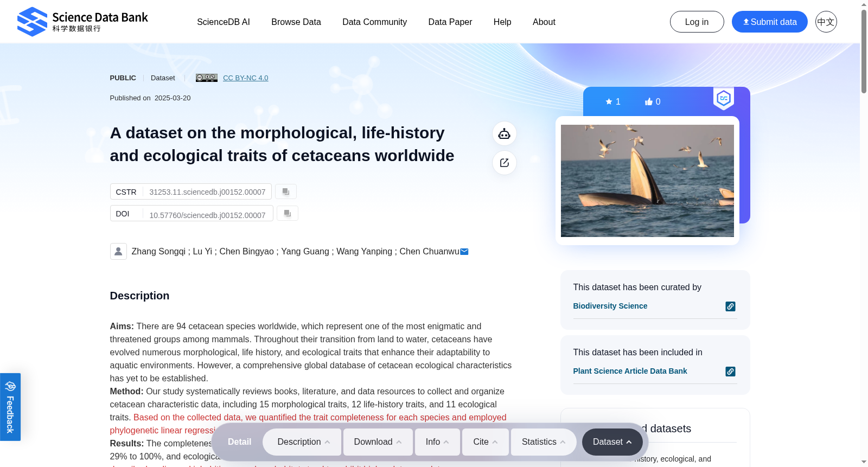Click the email icon next to Chen Chuanwu

point(464,252)
